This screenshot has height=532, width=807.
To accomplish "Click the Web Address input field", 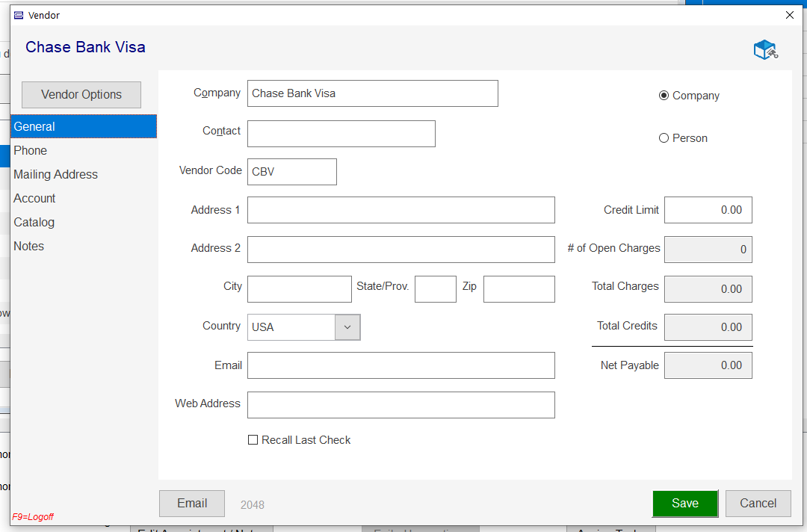I will (x=401, y=405).
